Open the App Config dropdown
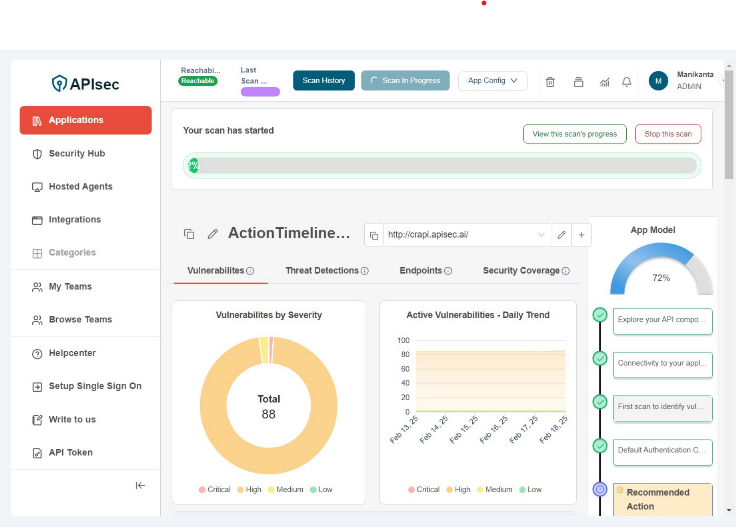Screen dimensions: 736x527 click(x=492, y=81)
